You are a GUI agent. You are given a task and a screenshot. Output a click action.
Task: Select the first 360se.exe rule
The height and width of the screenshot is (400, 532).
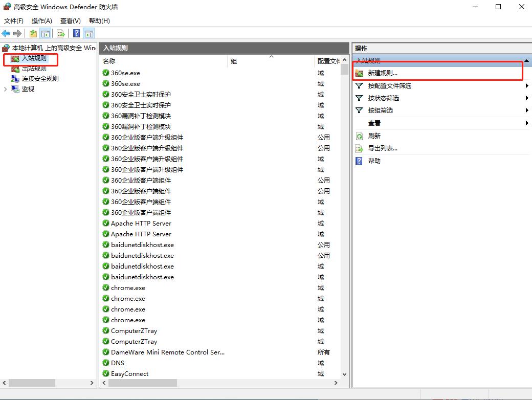pyautogui.click(x=125, y=73)
